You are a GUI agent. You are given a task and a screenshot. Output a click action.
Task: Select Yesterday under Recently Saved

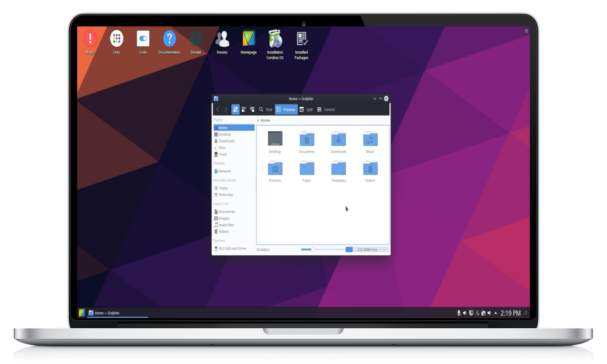(234, 194)
